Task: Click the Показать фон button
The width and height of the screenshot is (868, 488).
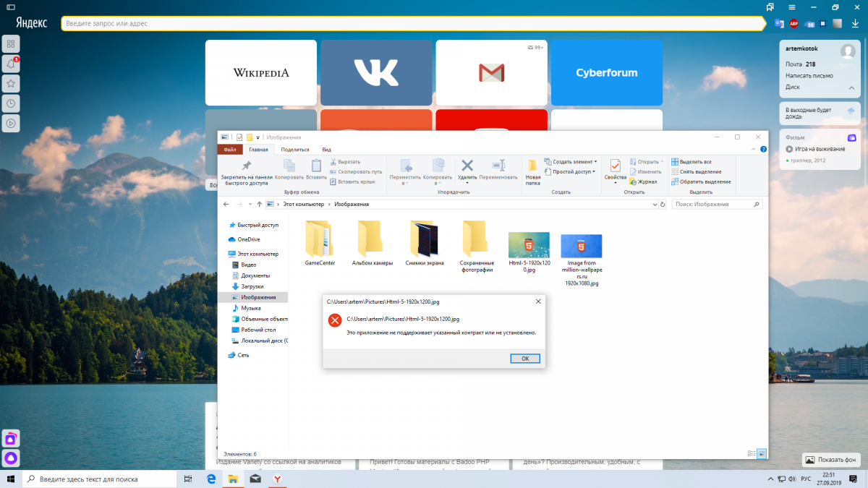Action: pyautogui.click(x=832, y=460)
